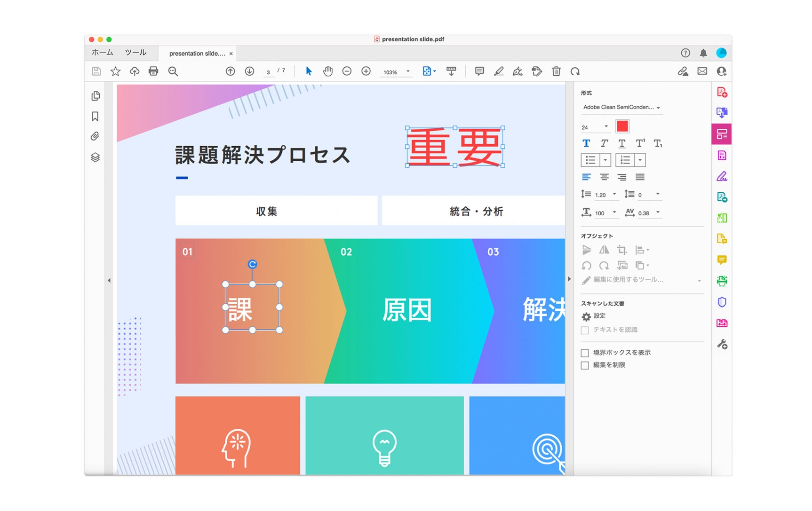The height and width of the screenshot is (511, 812).
Task: Click the rotation handle above 課
Action: [x=252, y=264]
